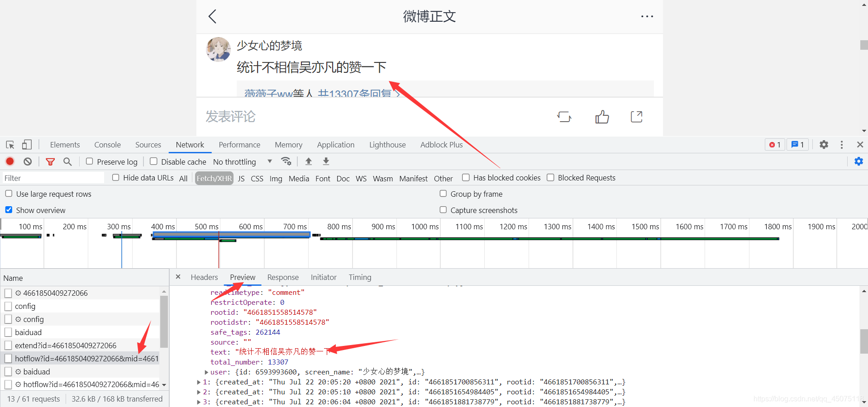Image resolution: width=868 pixels, height=407 pixels.
Task: Enable Disable cache checkbox
Action: pyautogui.click(x=153, y=161)
